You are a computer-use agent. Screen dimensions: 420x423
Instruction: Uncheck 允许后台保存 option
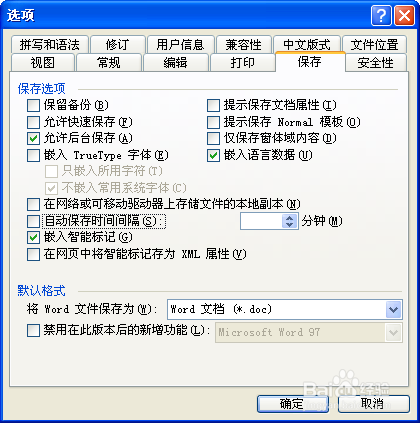click(x=33, y=138)
